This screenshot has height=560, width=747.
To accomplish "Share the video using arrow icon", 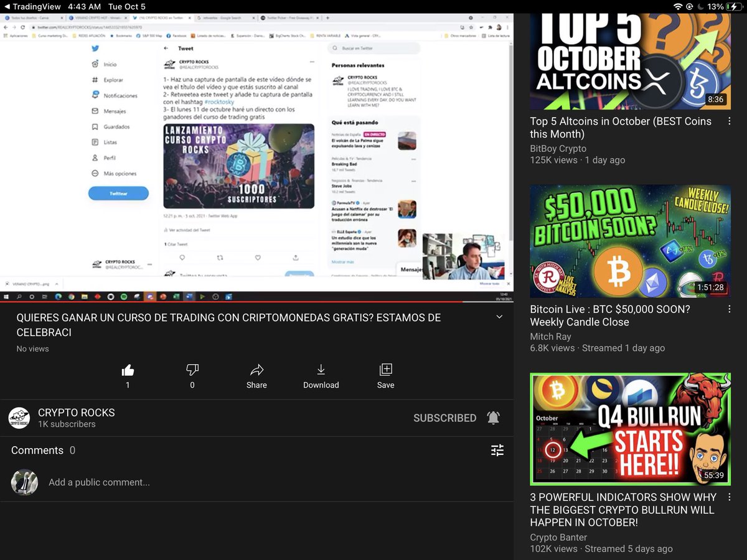I will tap(256, 370).
